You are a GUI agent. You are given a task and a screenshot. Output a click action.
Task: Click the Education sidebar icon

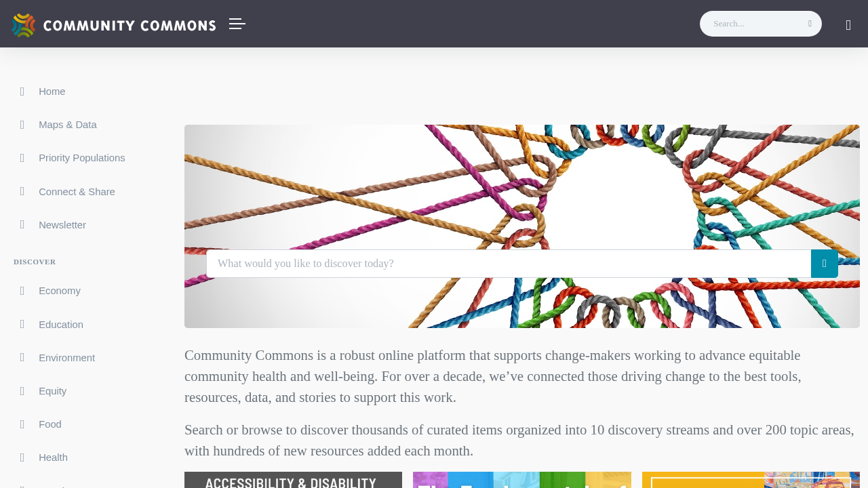(22, 325)
